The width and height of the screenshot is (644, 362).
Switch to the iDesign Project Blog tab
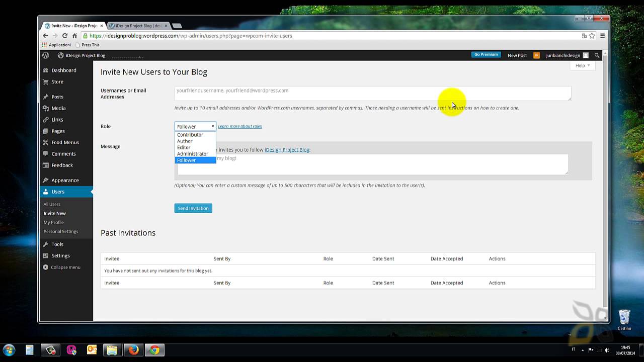click(x=138, y=26)
